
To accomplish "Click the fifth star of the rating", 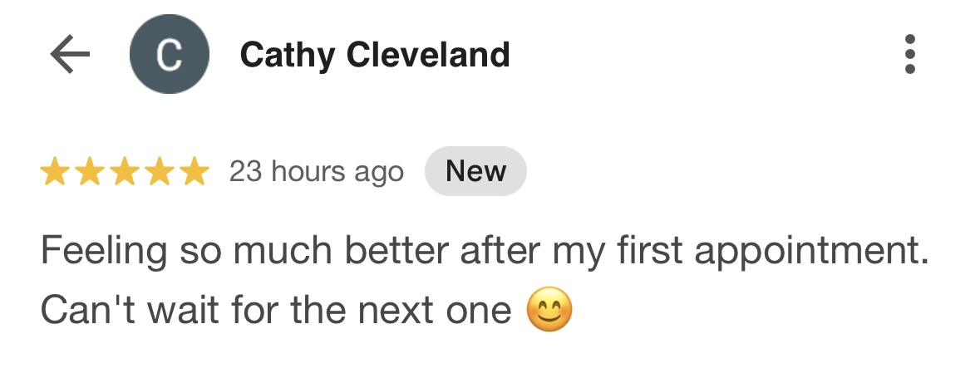I will (x=194, y=172).
